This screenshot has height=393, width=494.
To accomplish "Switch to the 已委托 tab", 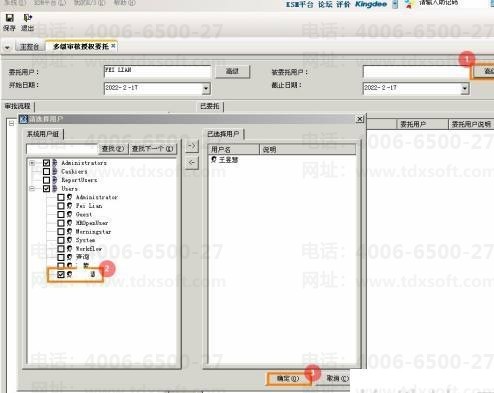I will [210, 106].
